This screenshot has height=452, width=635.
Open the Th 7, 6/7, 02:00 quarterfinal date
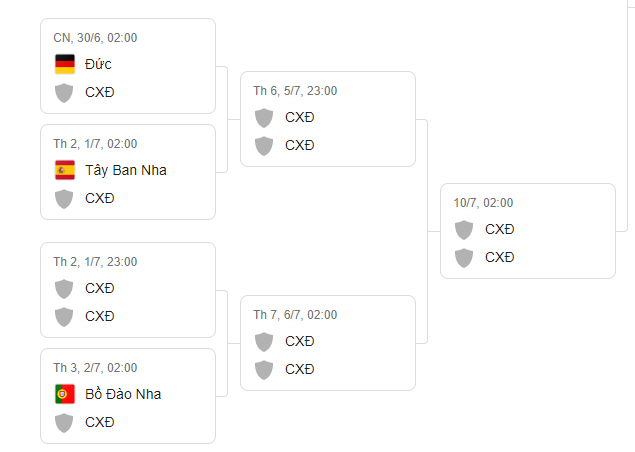coord(295,314)
